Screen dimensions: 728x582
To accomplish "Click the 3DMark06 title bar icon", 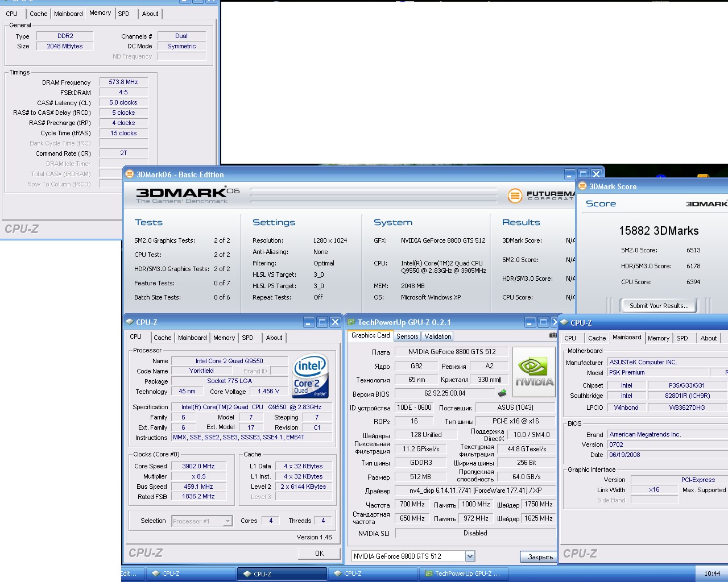I will [130, 174].
